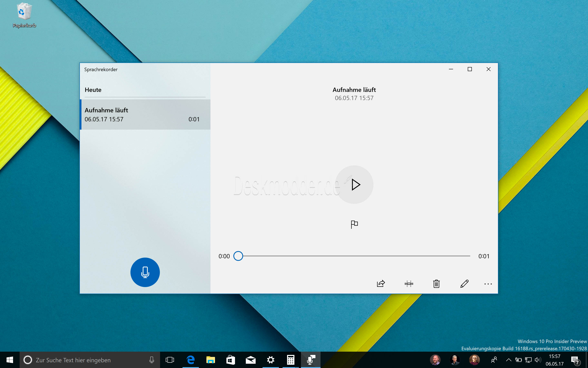
Task: Select the Aufnahme läuft recording in list
Action: pyautogui.click(x=145, y=114)
